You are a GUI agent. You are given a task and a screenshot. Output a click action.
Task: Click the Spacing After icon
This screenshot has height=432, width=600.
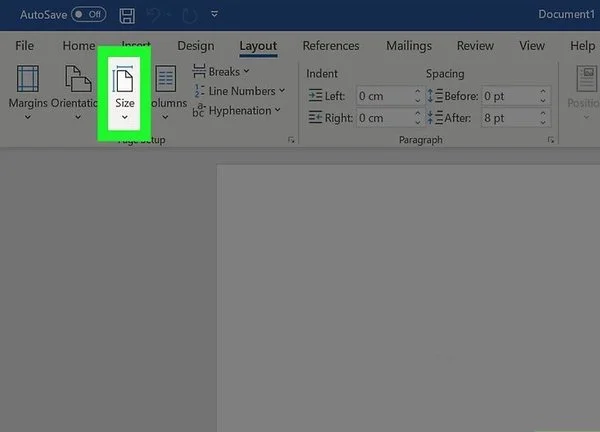(x=435, y=117)
